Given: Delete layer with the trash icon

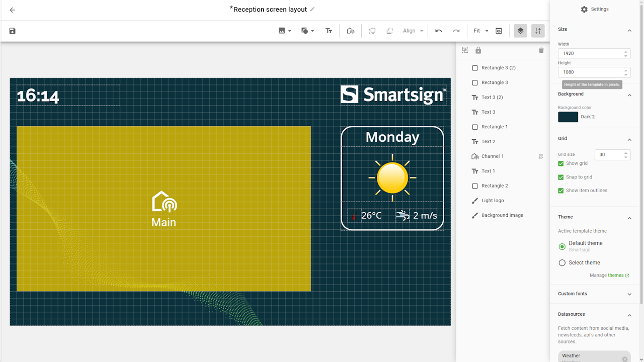Looking at the screenshot, I should [x=541, y=50].
